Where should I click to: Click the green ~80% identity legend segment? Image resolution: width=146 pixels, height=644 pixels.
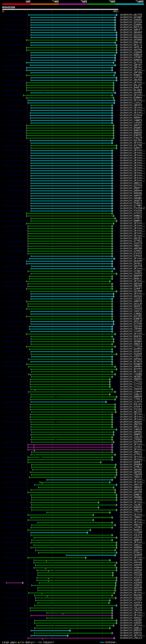(x=101, y=4)
